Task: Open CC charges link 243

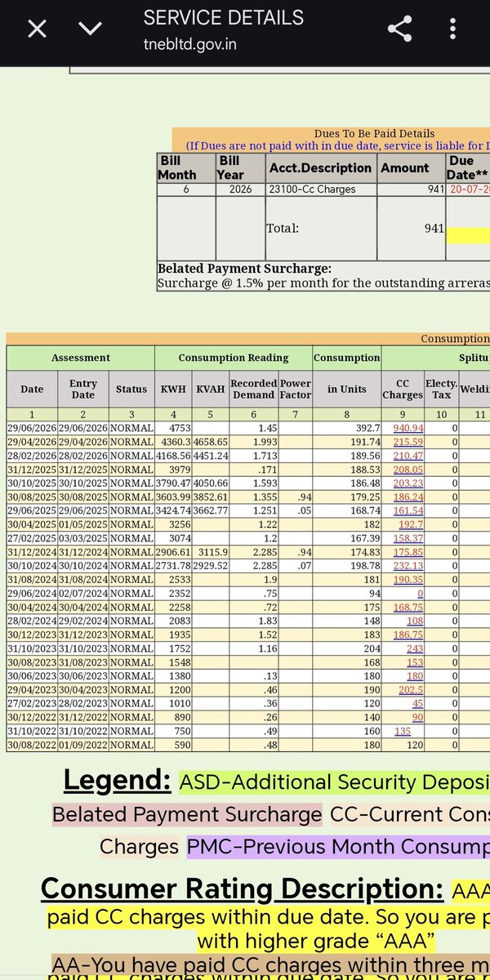Action: [x=414, y=648]
